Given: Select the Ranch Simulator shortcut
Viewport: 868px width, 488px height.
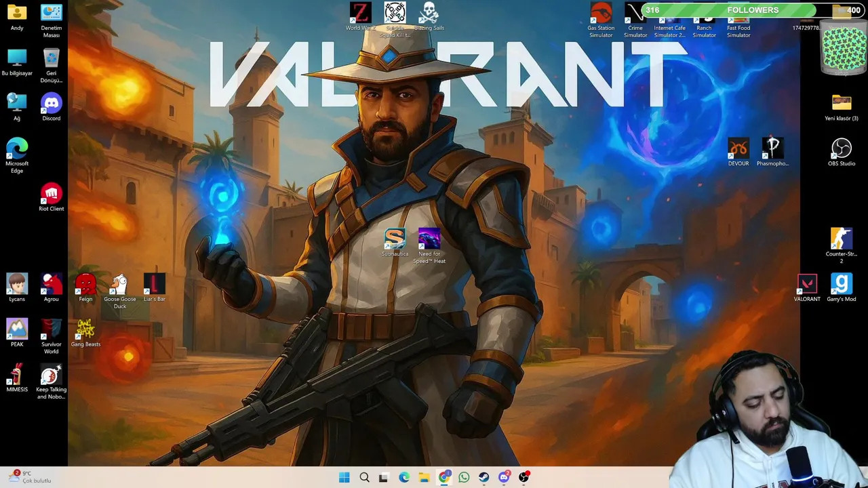Looking at the screenshot, I should (x=704, y=20).
